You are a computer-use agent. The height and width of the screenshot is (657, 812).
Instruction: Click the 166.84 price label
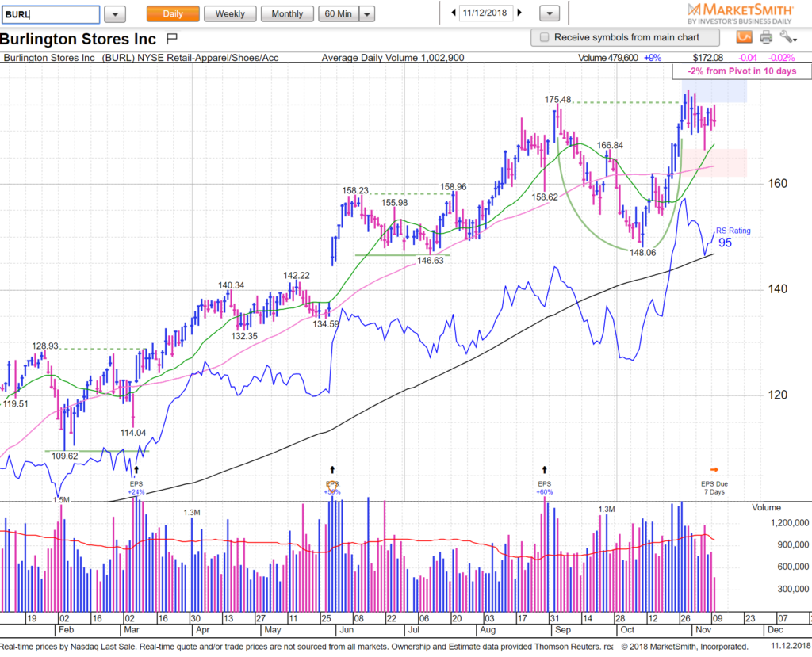pyautogui.click(x=610, y=146)
